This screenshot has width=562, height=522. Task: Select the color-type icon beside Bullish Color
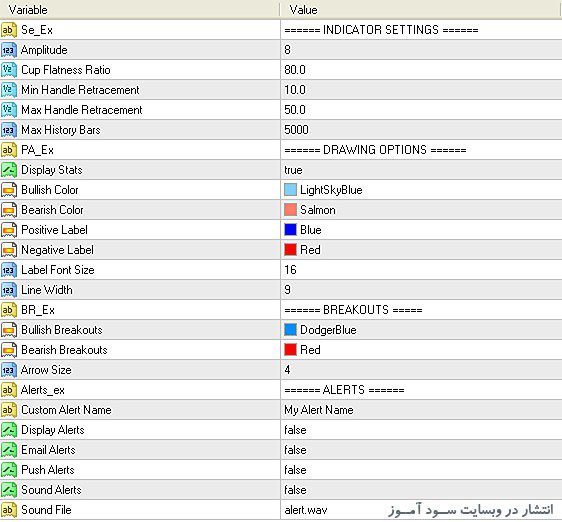[x=9, y=190]
